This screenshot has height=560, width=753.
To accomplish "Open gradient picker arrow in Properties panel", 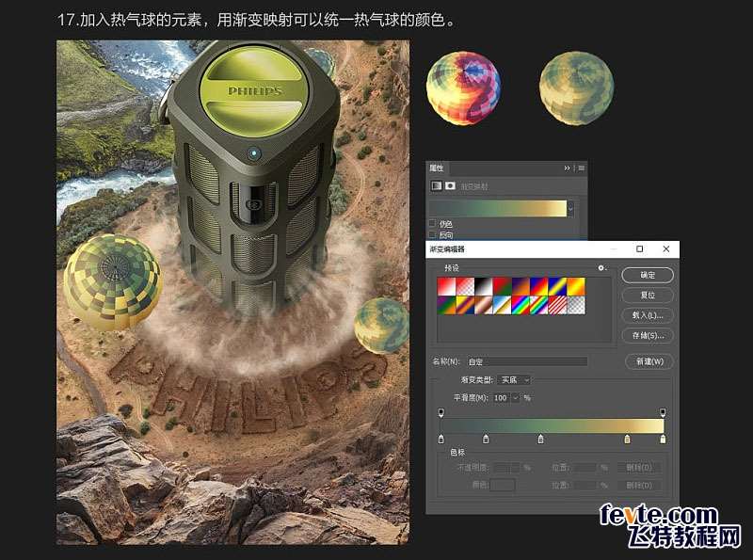I will coord(570,208).
